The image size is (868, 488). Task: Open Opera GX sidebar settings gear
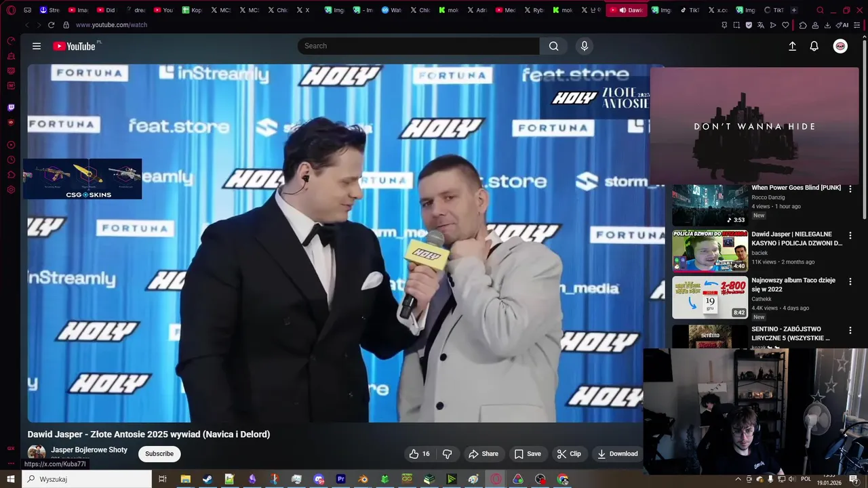pos(11,190)
